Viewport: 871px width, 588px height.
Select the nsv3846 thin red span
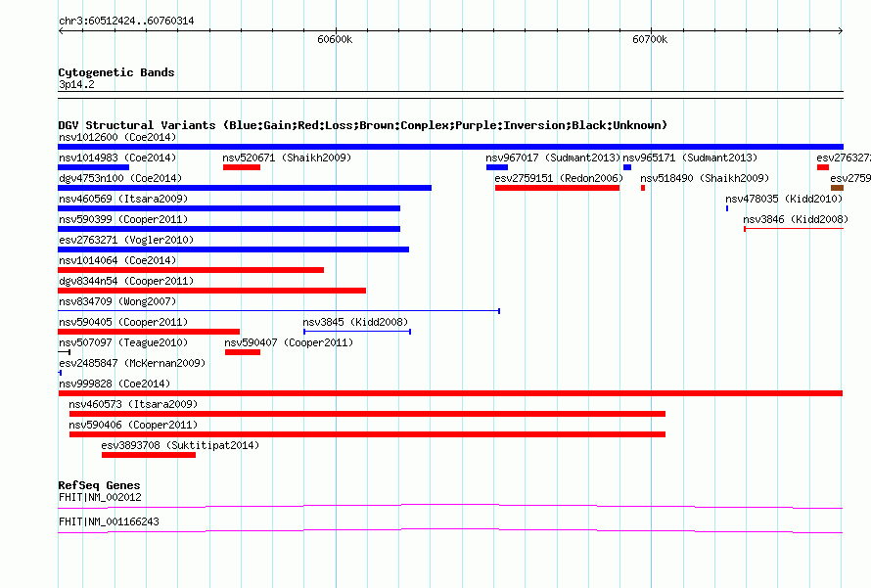pyautogui.click(x=794, y=229)
